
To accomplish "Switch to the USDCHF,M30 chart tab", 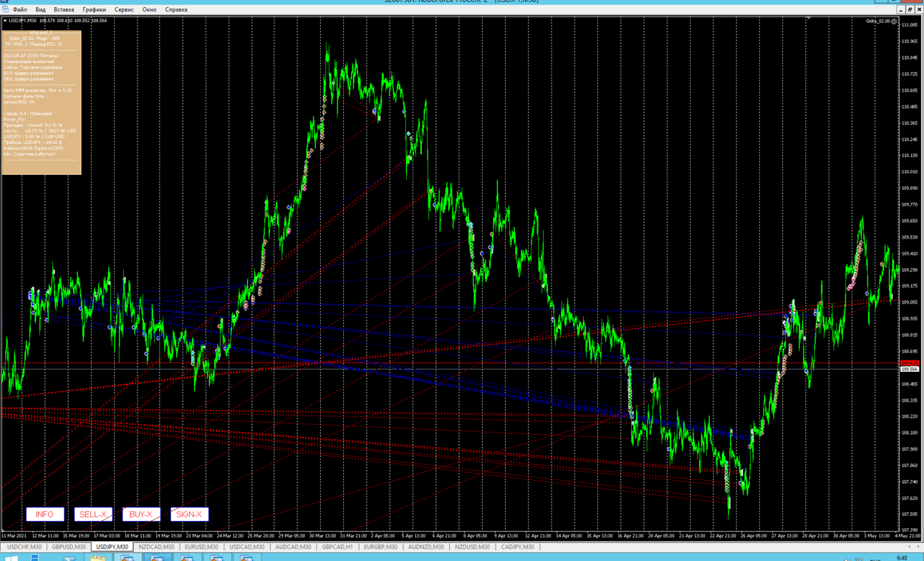I will (24, 547).
